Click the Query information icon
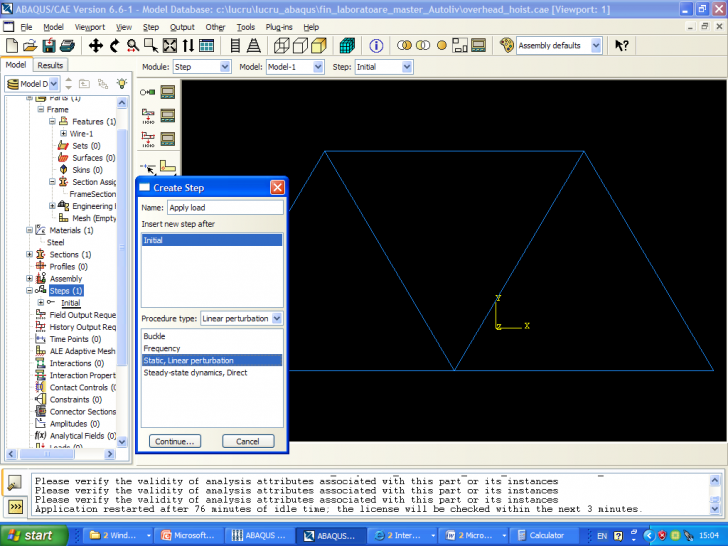Viewport: 728px width, 546px height. [376, 46]
